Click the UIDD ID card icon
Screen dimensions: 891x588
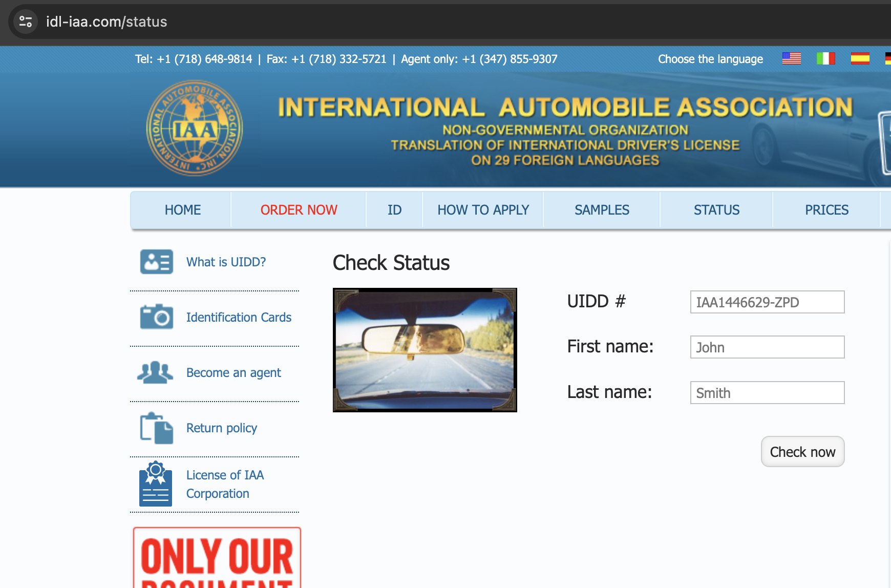(x=156, y=262)
